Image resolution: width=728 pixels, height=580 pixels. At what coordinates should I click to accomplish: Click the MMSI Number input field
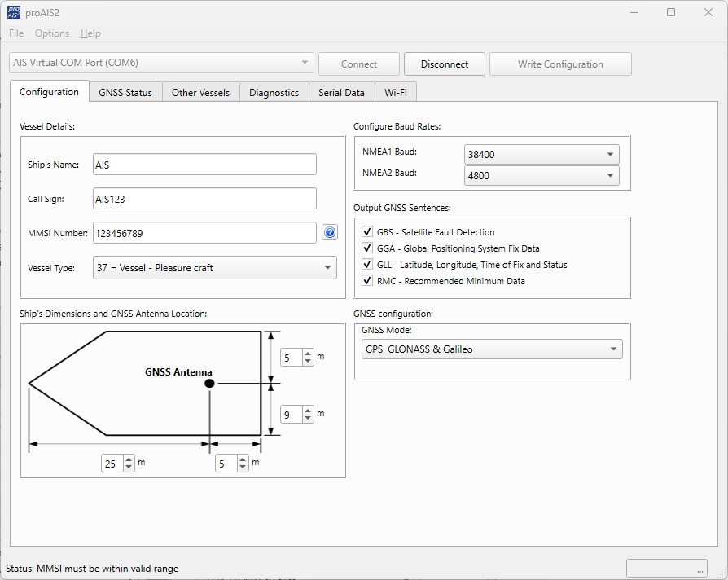(204, 233)
